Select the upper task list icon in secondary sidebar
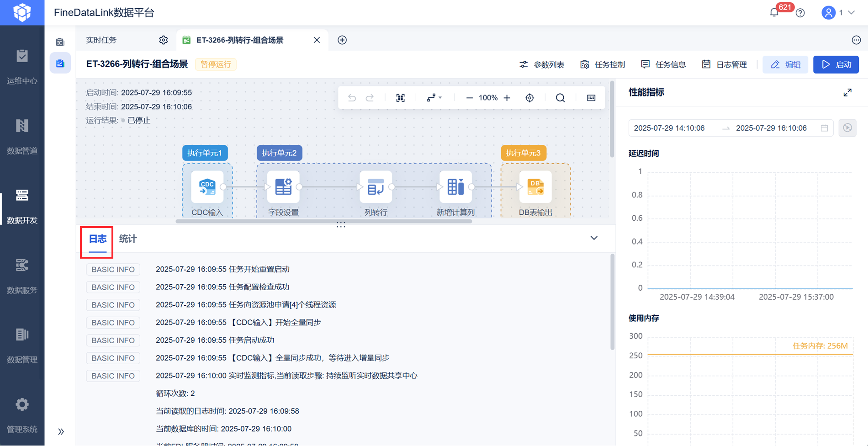Image resolution: width=868 pixels, height=446 pixels. point(60,42)
